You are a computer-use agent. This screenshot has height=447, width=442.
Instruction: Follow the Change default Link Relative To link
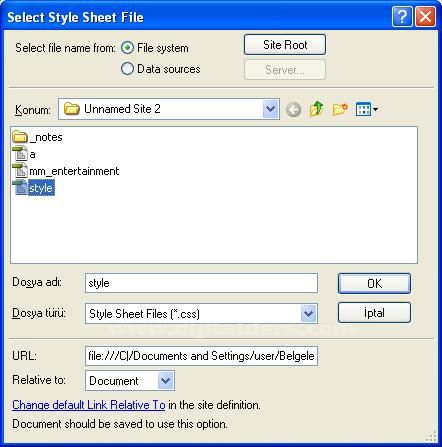click(x=89, y=405)
